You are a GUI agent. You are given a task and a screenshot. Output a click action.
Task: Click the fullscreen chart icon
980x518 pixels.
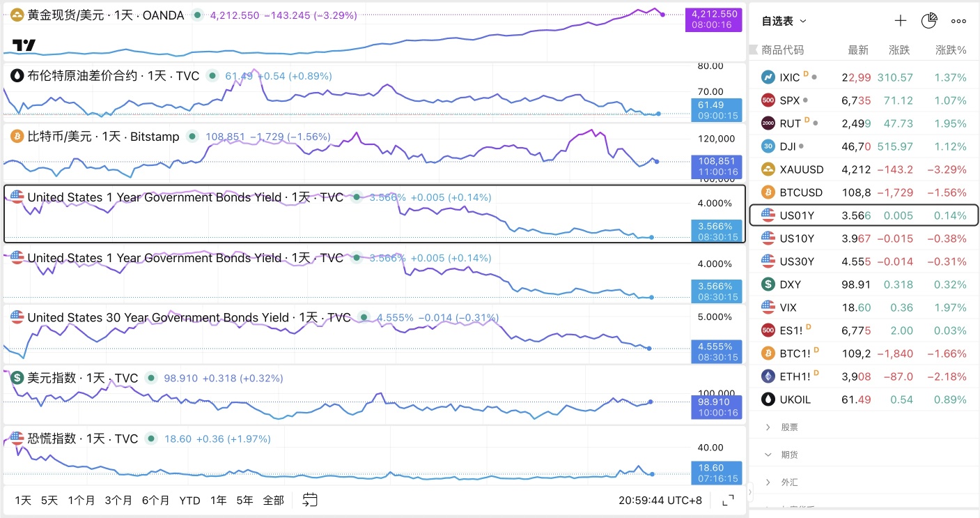pos(728,500)
